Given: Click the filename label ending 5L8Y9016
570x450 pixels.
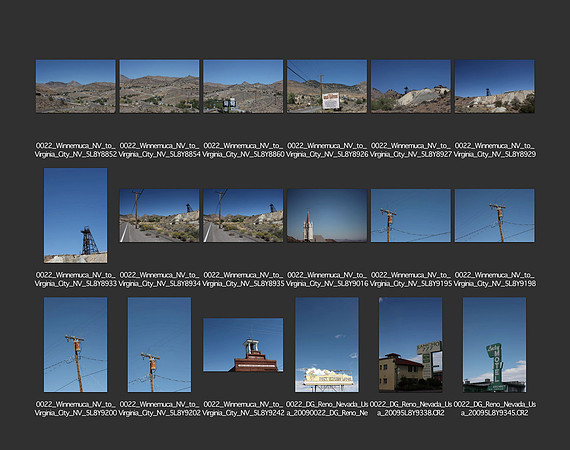Looking at the screenshot, I should [327, 279].
